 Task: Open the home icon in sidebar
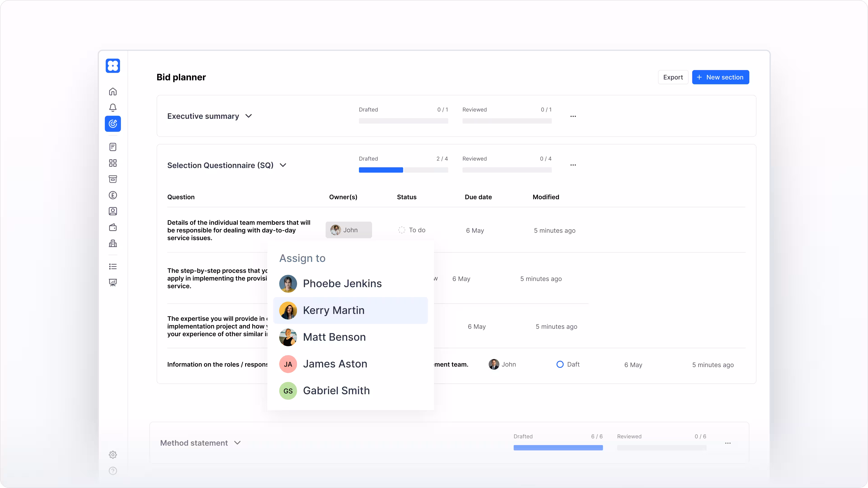coord(113,91)
